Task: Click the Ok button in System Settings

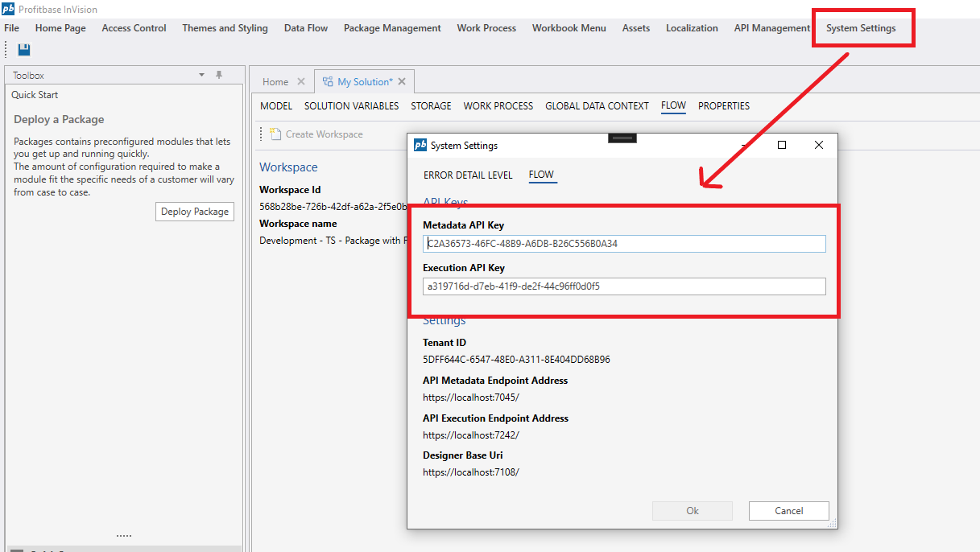Action: 693,511
